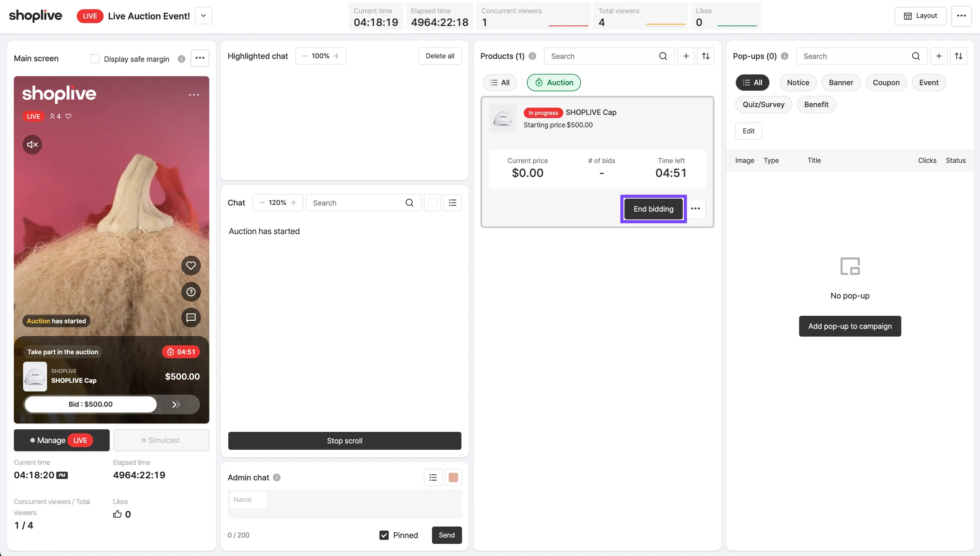Filter pop-ups by Quiz/Survey
The height and width of the screenshot is (556, 980).
tap(764, 105)
